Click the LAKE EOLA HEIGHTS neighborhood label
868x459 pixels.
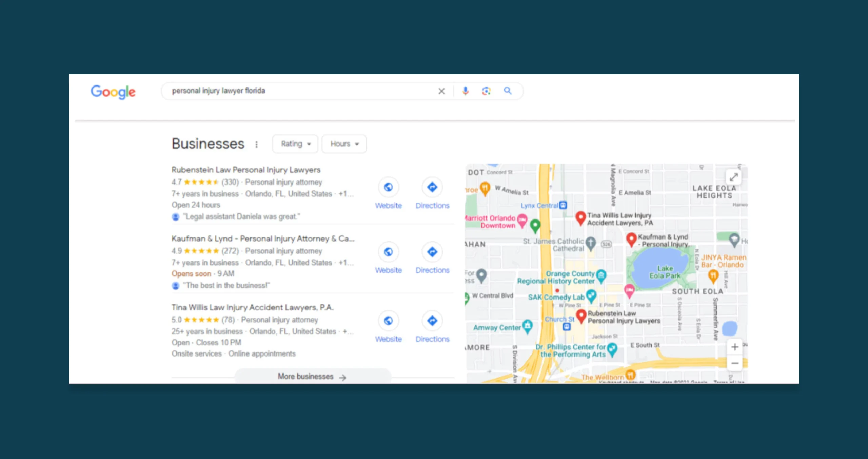(x=714, y=192)
